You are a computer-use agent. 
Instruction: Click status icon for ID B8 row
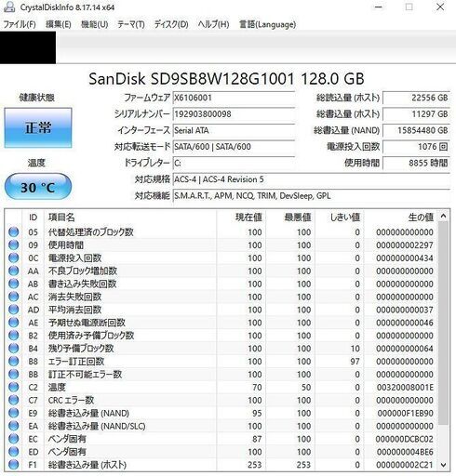(x=13, y=361)
